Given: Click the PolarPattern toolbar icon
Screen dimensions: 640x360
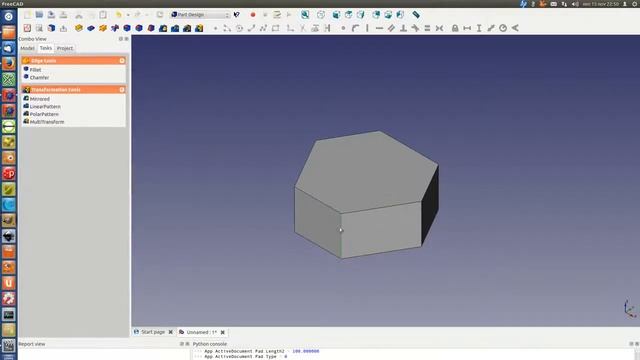Looking at the screenshot, I should click(187, 28).
